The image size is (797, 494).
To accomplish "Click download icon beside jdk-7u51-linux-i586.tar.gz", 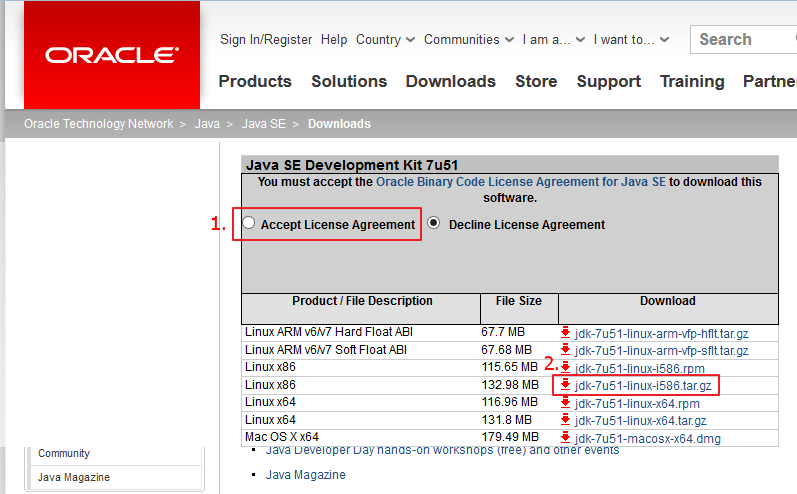I will (x=565, y=385).
